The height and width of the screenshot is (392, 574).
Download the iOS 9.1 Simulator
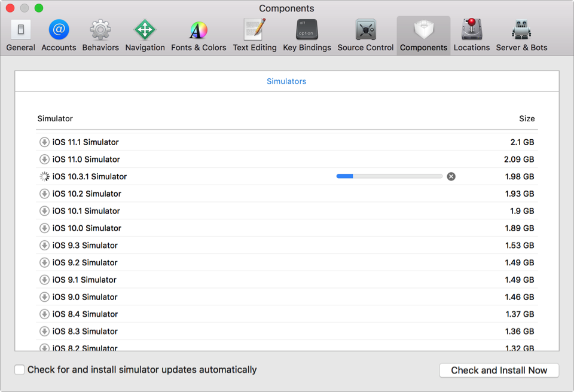point(44,280)
